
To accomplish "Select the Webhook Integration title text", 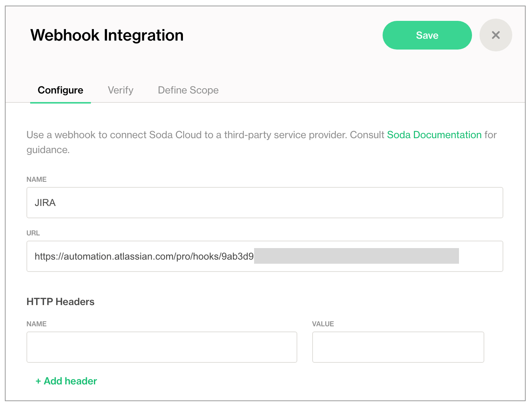I will 107,35.
